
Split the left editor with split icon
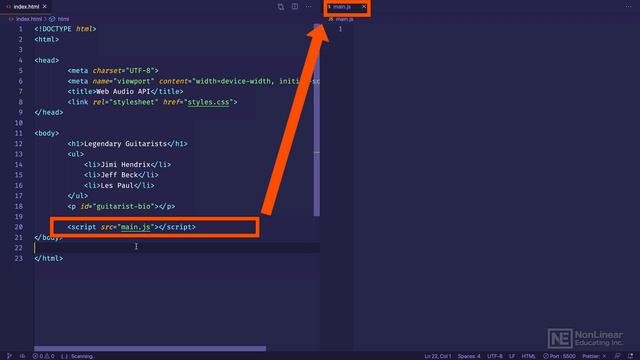tap(295, 7)
